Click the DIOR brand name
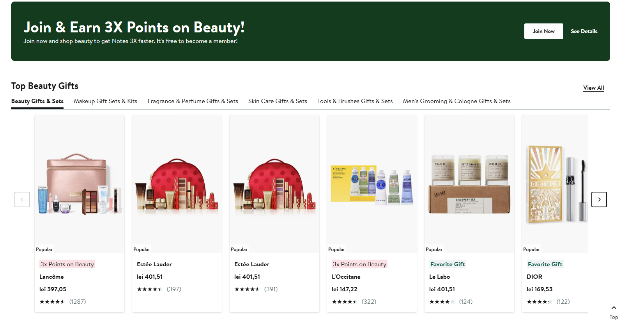Screen dimensions: 644x326 pos(534,277)
